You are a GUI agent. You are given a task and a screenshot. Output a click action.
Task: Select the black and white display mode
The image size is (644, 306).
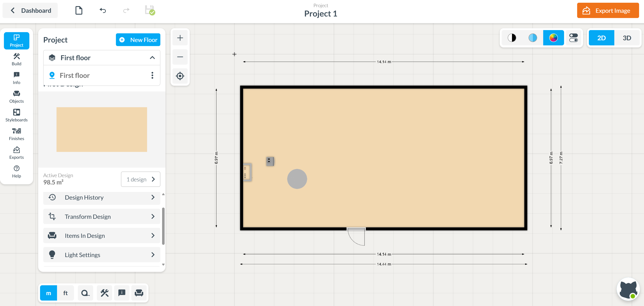pos(512,38)
